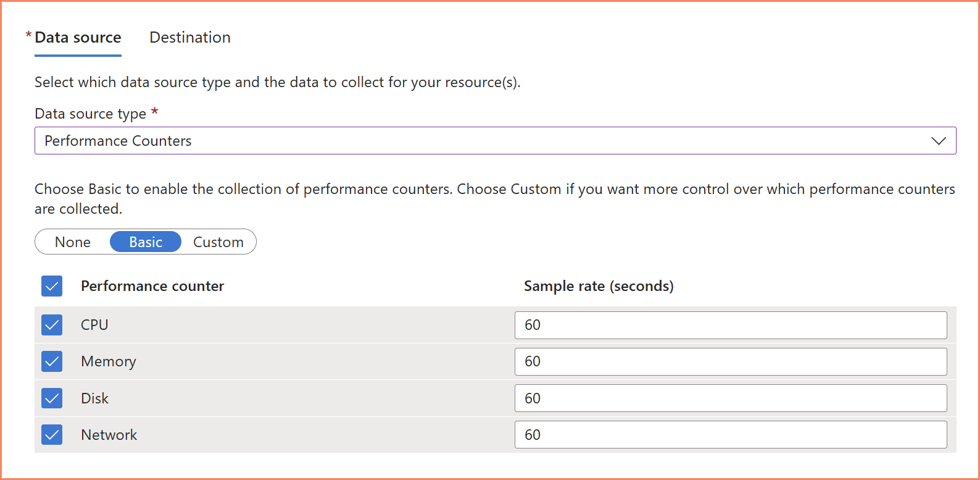Select the Performance counter column header
The height and width of the screenshot is (480, 980).
[152, 286]
